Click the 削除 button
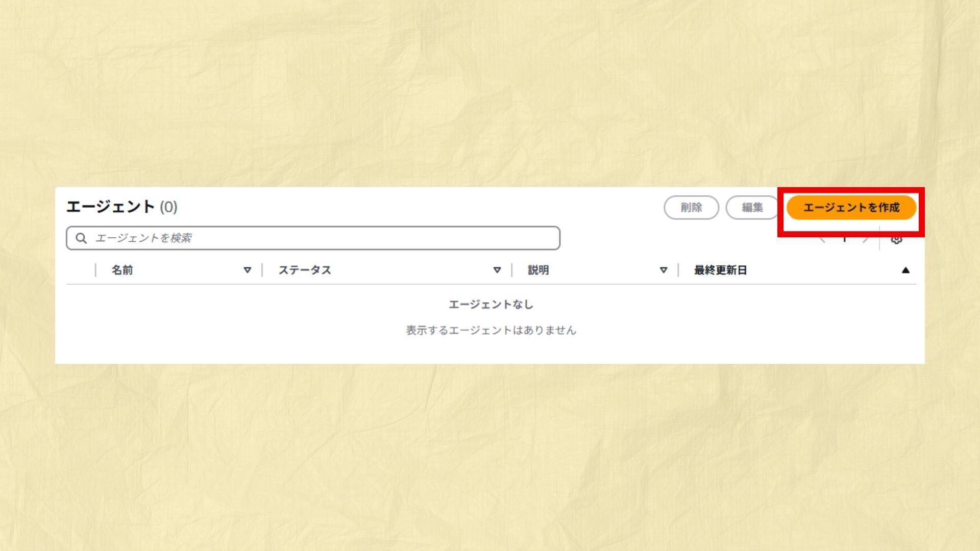Viewport: 980px width, 551px height. (x=691, y=208)
